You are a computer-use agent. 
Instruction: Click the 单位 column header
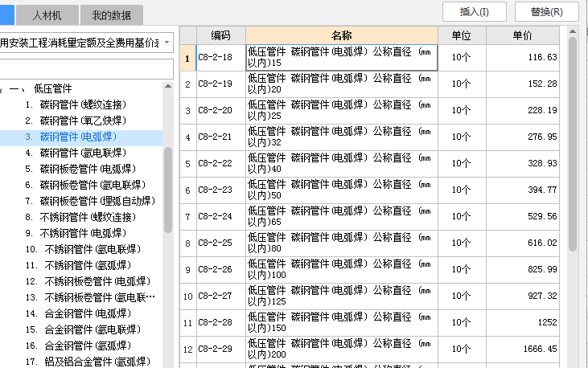point(462,35)
